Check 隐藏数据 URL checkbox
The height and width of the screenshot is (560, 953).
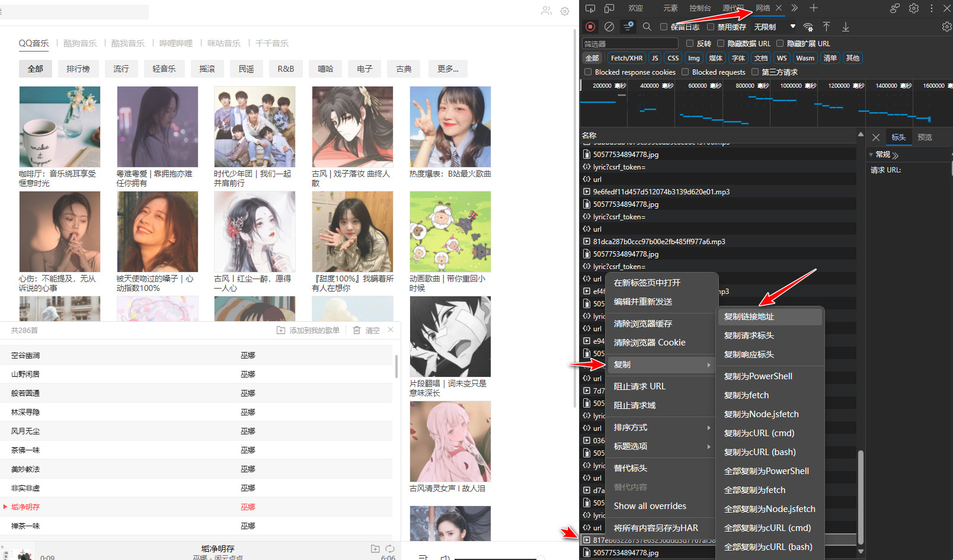click(721, 43)
